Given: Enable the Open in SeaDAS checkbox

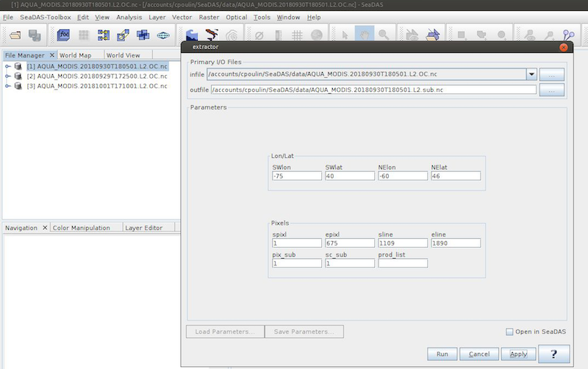Looking at the screenshot, I should pyautogui.click(x=509, y=332).
